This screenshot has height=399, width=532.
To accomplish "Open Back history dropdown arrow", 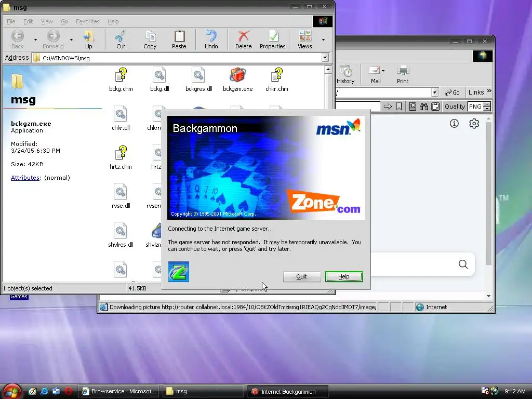I will pyautogui.click(x=35, y=39).
